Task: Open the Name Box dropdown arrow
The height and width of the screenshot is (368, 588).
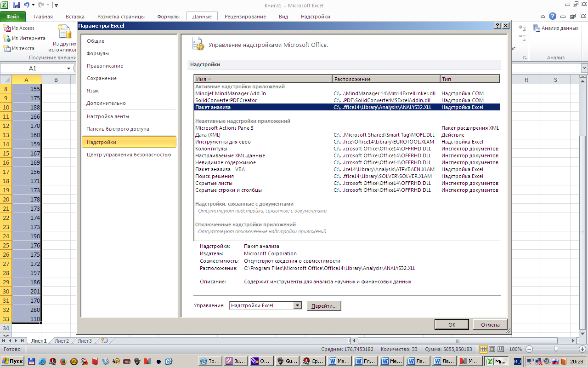Action: (68, 68)
